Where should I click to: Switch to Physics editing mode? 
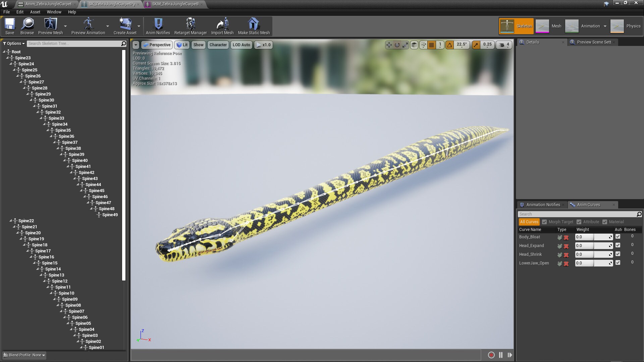click(634, 26)
